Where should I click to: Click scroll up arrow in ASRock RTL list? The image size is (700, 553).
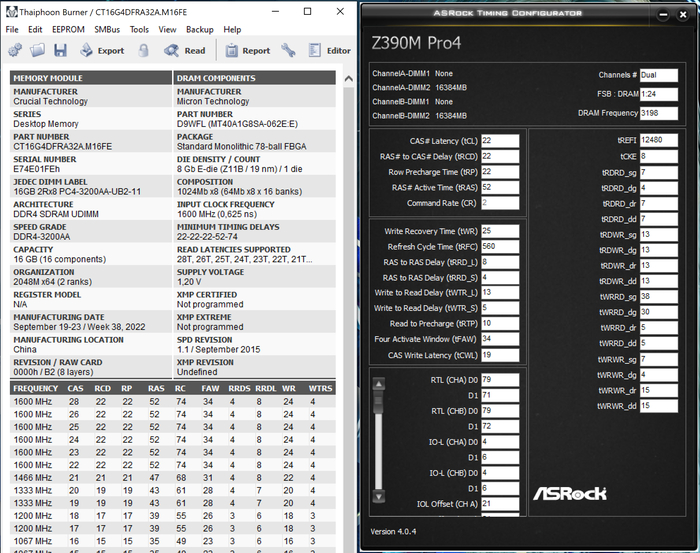[x=379, y=384]
